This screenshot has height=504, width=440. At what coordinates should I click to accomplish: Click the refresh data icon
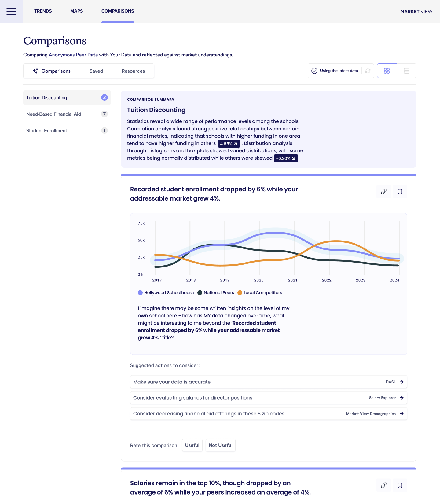pos(368,71)
